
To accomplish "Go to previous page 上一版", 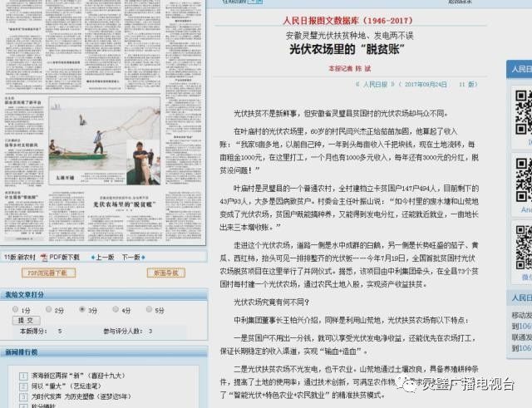I will 105,258.
